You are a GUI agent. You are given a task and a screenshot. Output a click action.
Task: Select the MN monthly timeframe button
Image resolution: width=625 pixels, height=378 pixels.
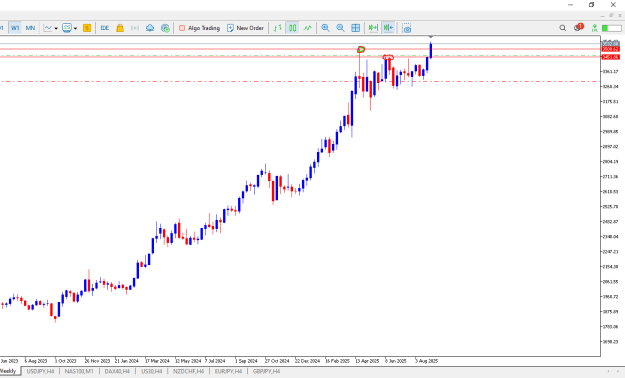click(30, 28)
